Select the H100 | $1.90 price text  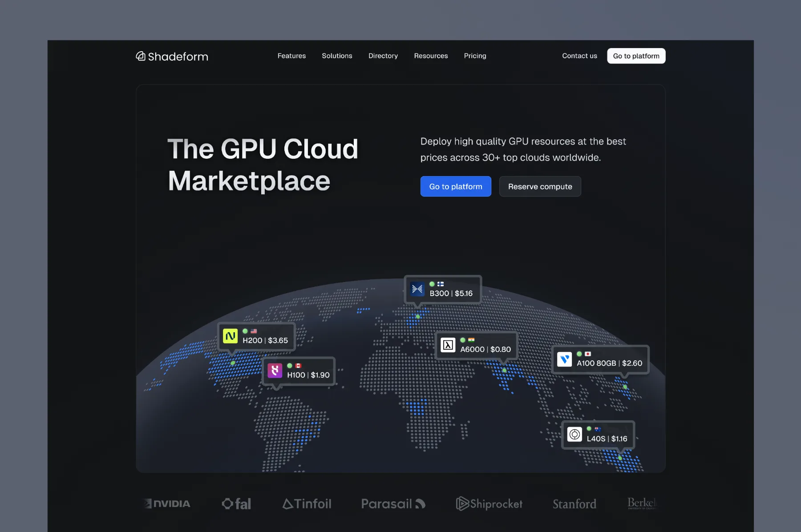tap(308, 375)
